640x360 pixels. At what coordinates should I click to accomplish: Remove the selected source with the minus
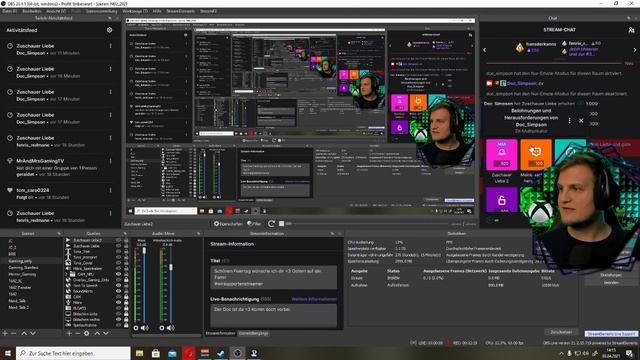click(78, 333)
